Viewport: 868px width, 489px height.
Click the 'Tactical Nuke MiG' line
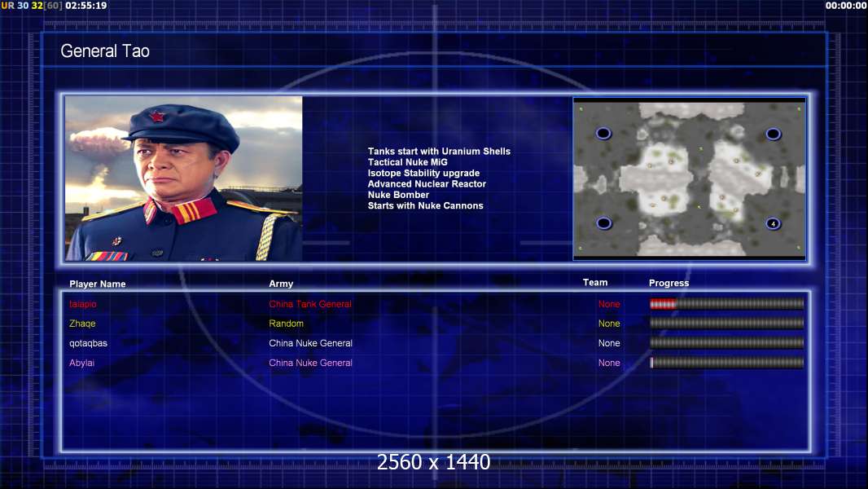tap(407, 162)
